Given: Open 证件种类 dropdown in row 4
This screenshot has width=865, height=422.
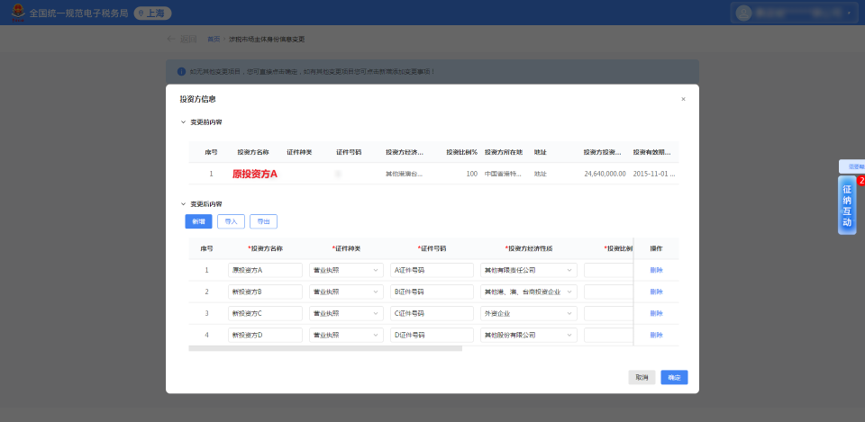Looking at the screenshot, I should [x=346, y=335].
